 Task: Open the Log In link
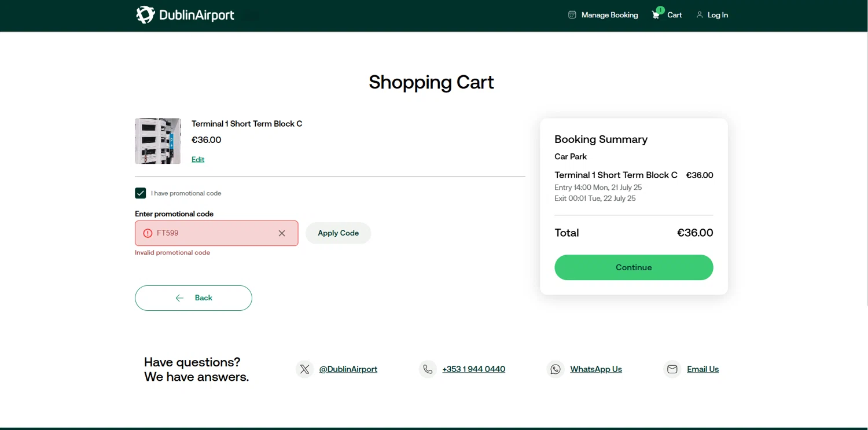pyautogui.click(x=718, y=15)
